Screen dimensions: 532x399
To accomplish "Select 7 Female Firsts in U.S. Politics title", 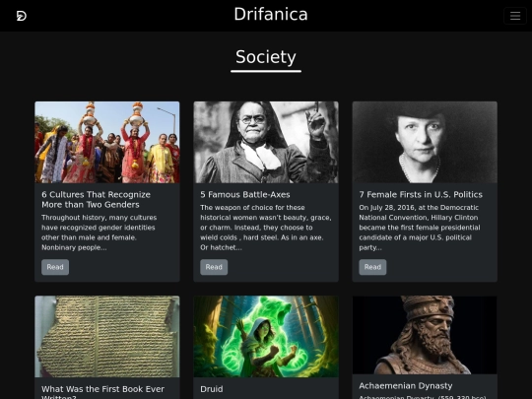I will [x=421, y=194].
